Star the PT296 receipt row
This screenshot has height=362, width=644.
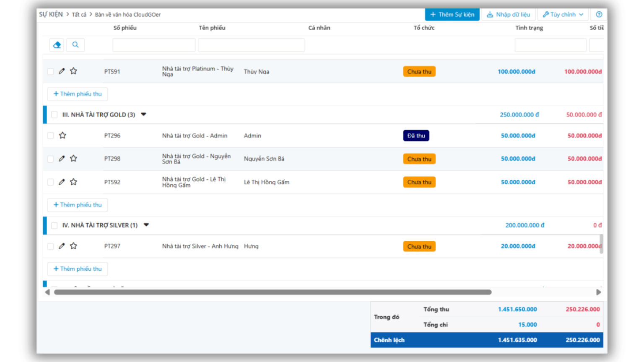pos(62,135)
